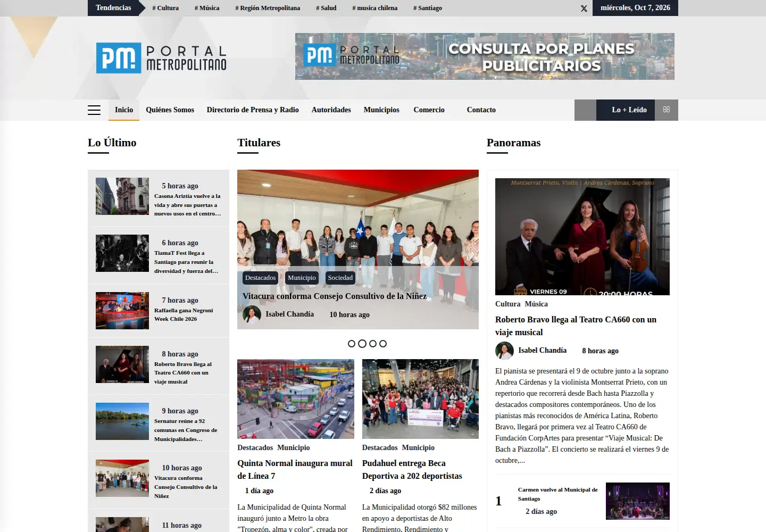This screenshot has height=532, width=766.
Task: Open Casona Ariztía thumbnail
Action: (x=122, y=196)
